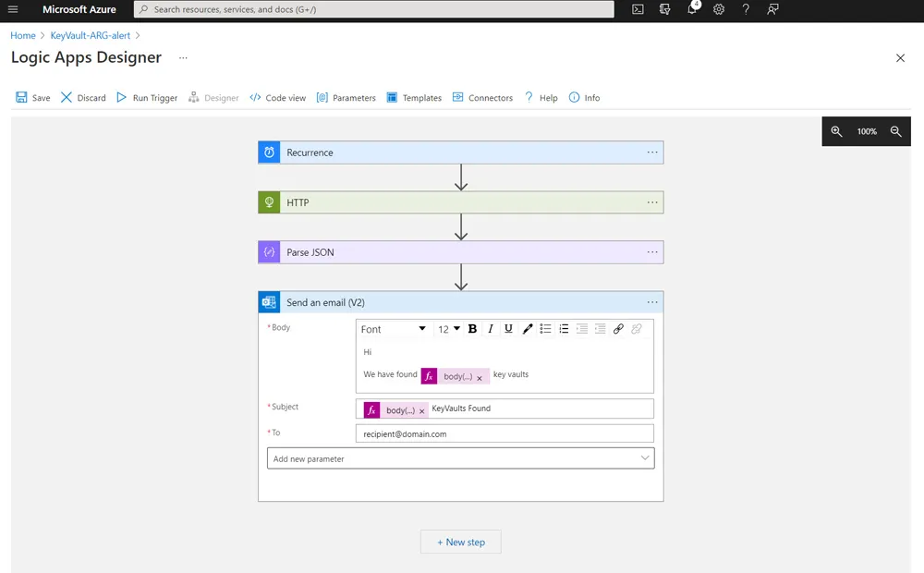The height and width of the screenshot is (573, 924).
Task: Go to Home breadcrumb
Action: tap(23, 35)
